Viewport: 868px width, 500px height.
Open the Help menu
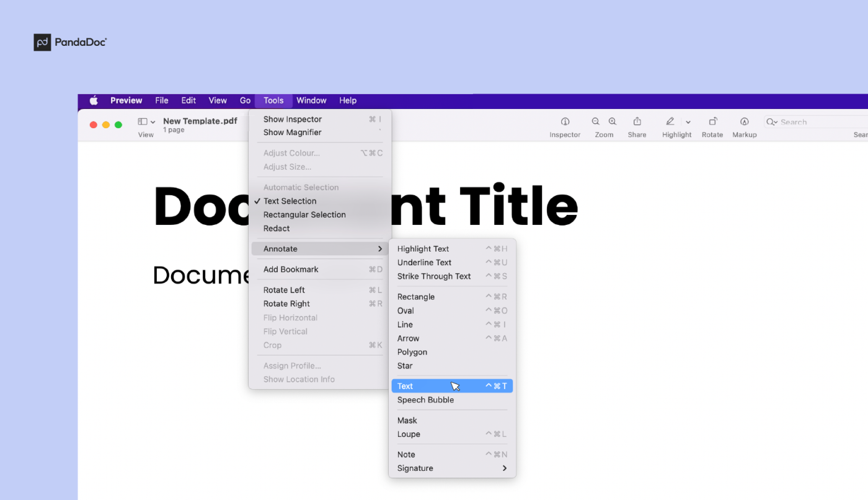coord(348,100)
